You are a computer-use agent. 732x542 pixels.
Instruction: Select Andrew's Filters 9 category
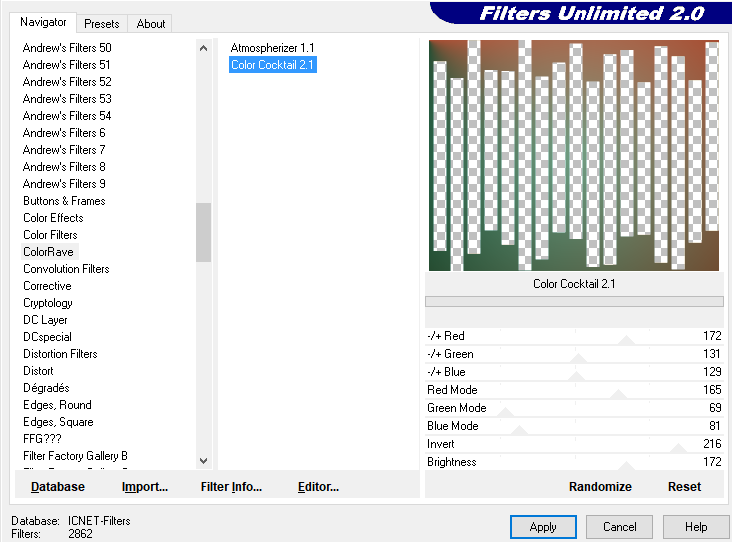(x=64, y=184)
